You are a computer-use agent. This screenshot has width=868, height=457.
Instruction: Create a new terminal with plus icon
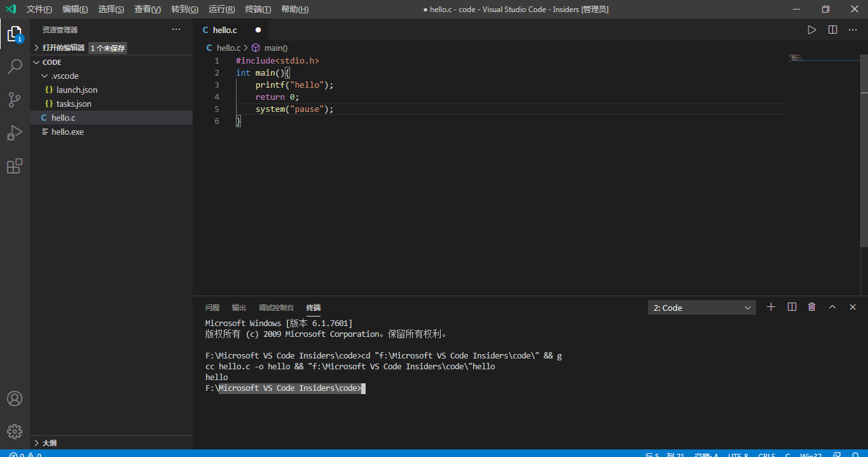tap(771, 307)
